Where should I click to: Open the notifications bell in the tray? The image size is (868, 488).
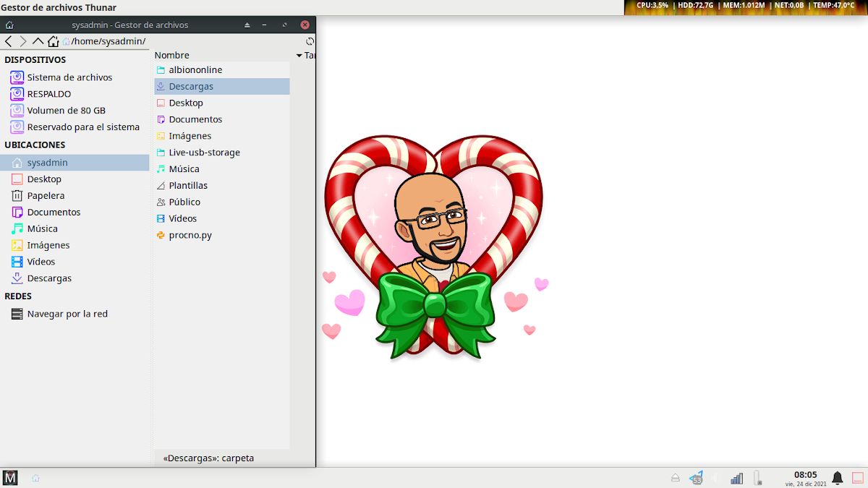837,478
